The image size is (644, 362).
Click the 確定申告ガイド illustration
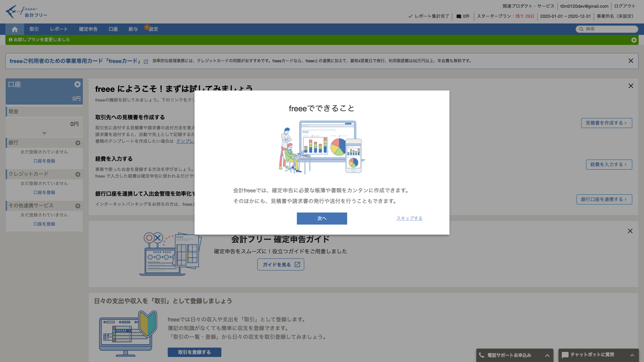pos(171,254)
